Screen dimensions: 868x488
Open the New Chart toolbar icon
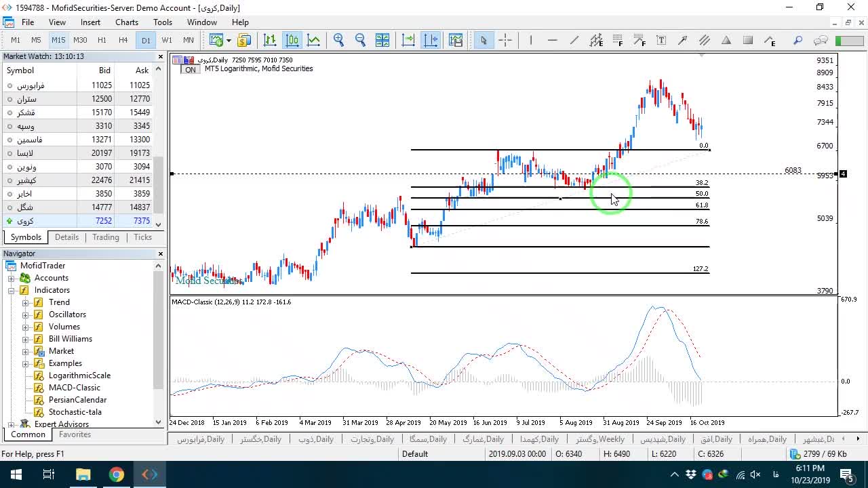coord(216,40)
